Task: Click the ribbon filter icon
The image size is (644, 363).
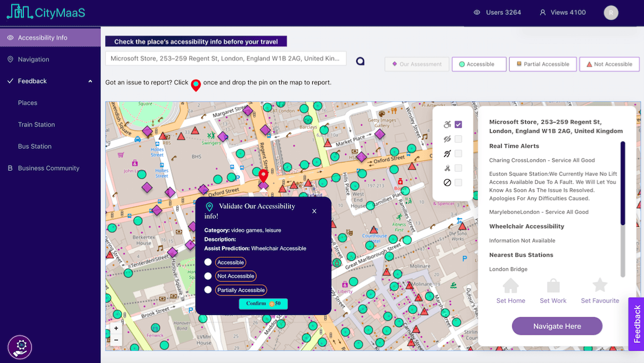Action: coord(447,168)
